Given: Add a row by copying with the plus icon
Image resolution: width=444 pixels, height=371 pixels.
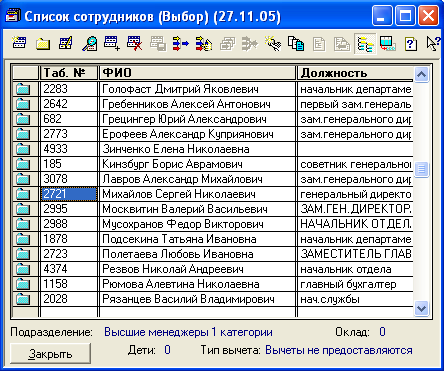Looking at the screenshot, I should (112, 44).
